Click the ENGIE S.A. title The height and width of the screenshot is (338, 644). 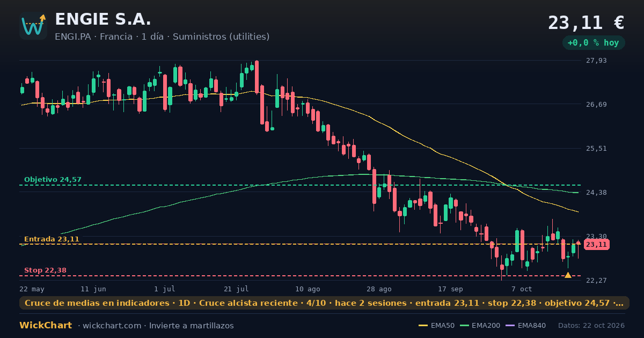[103, 19]
